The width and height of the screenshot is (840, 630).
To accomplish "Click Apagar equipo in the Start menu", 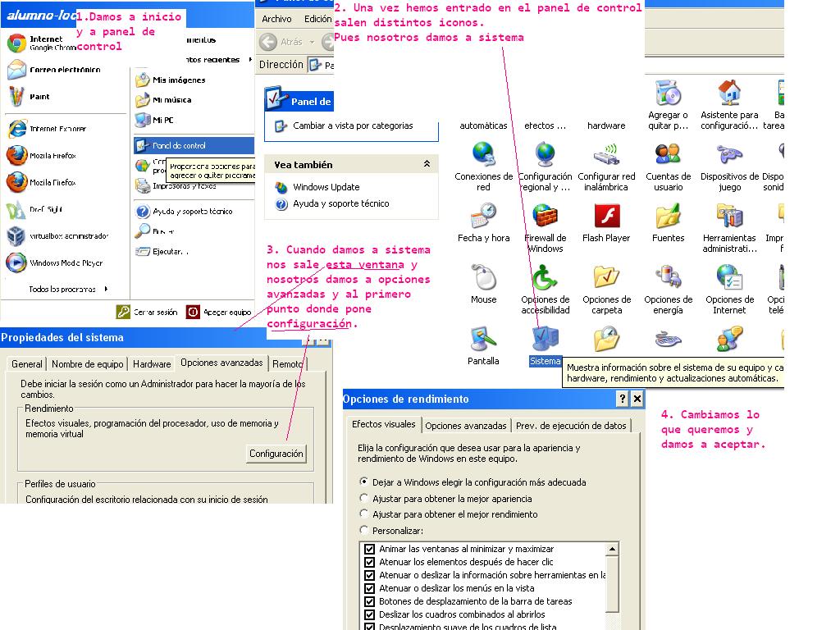I will pyautogui.click(x=218, y=312).
